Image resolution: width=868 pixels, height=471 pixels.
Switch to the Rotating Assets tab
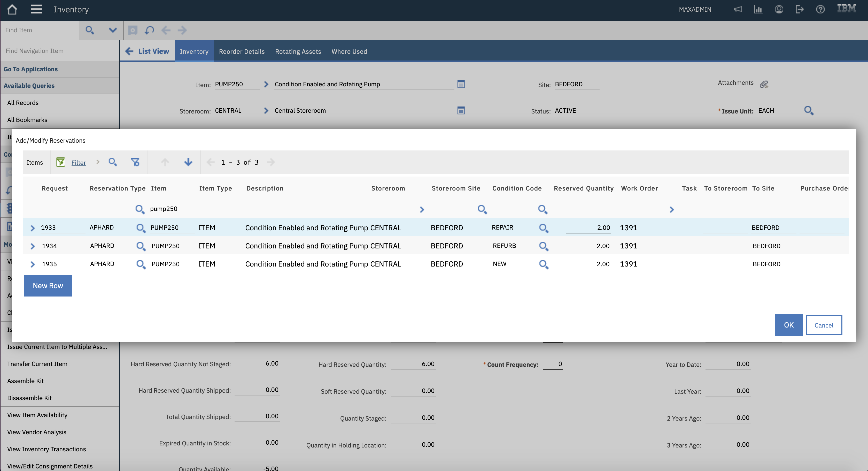coord(298,52)
